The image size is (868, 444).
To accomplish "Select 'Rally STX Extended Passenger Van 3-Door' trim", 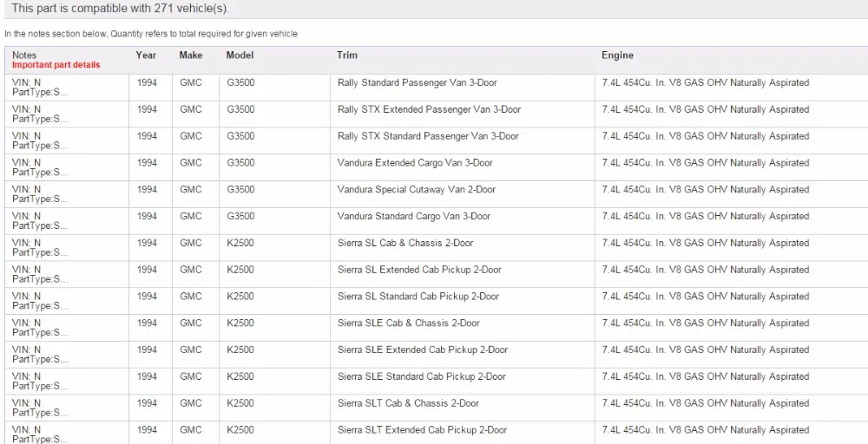I will click(429, 109).
